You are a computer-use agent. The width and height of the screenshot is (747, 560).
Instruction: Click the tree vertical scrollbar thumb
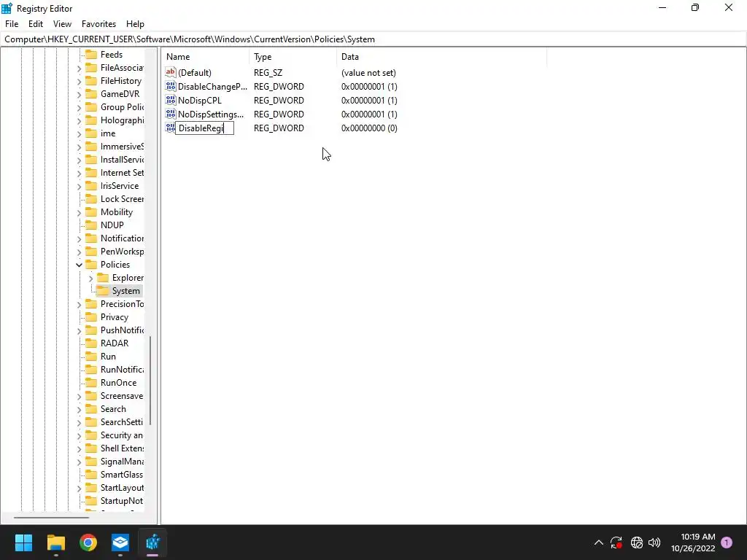pyautogui.click(x=150, y=380)
